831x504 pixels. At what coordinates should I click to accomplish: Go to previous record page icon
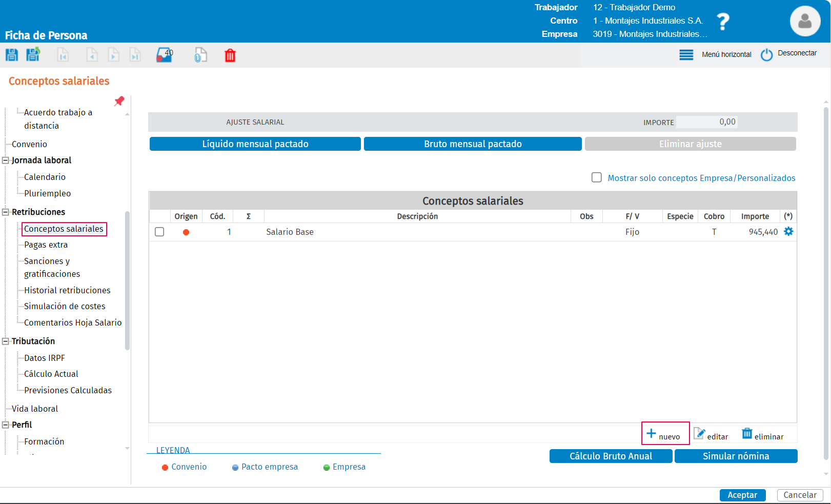coord(92,55)
